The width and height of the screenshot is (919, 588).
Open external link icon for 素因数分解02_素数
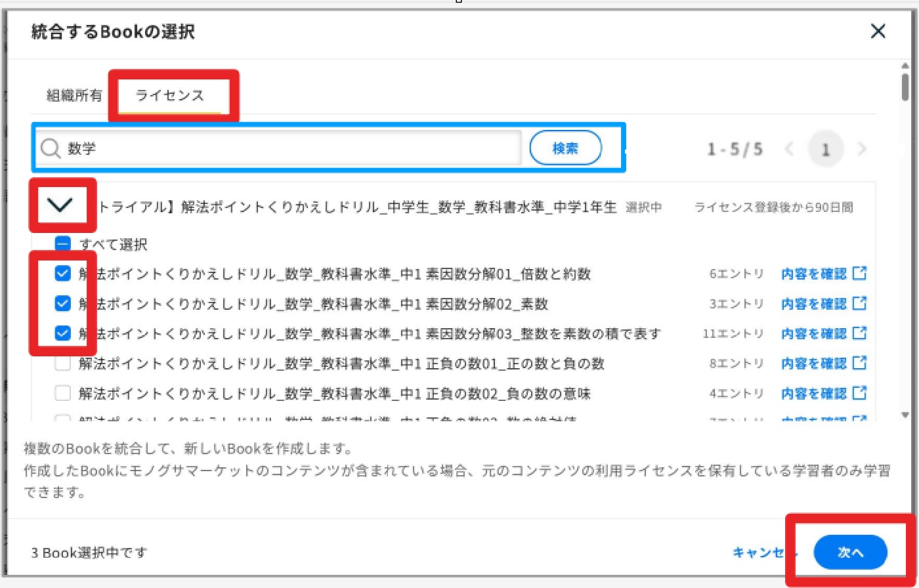tap(859, 304)
